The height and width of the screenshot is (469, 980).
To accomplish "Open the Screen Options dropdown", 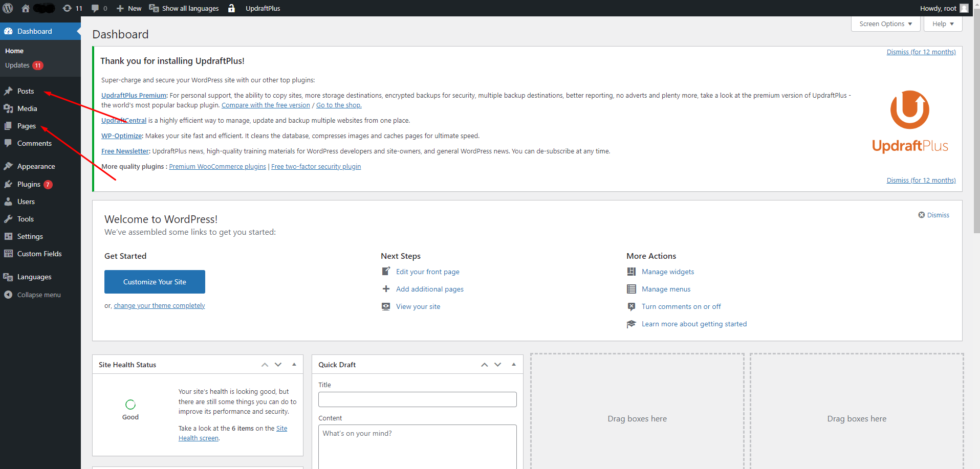I will [886, 24].
